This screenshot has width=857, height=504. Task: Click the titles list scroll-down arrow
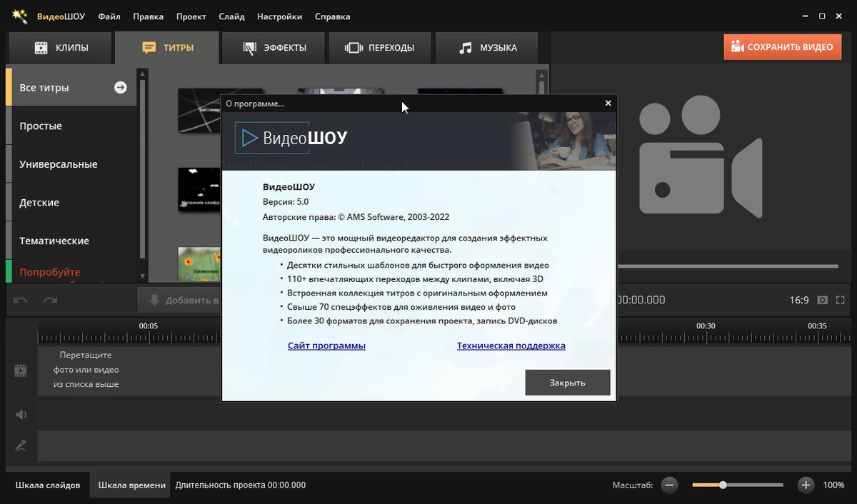142,276
